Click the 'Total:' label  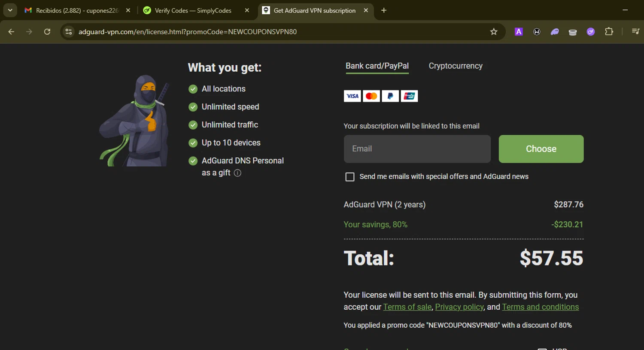(x=369, y=258)
